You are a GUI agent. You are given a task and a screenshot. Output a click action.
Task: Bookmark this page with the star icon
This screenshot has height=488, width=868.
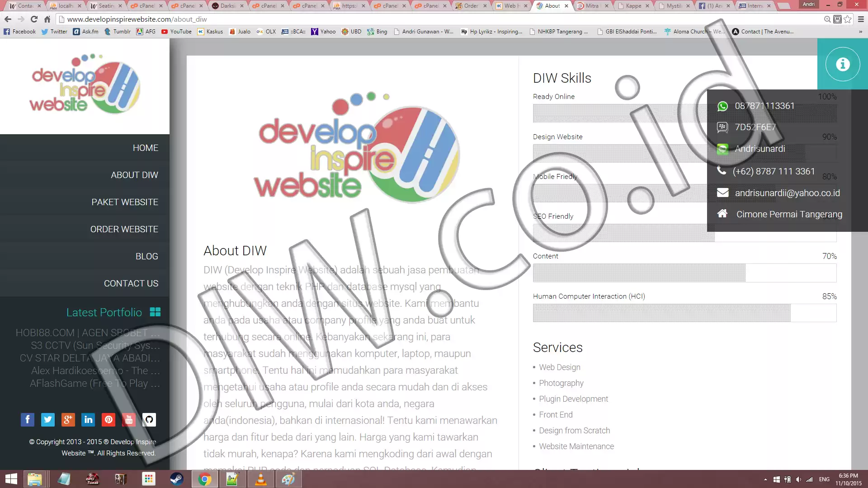[848, 19]
